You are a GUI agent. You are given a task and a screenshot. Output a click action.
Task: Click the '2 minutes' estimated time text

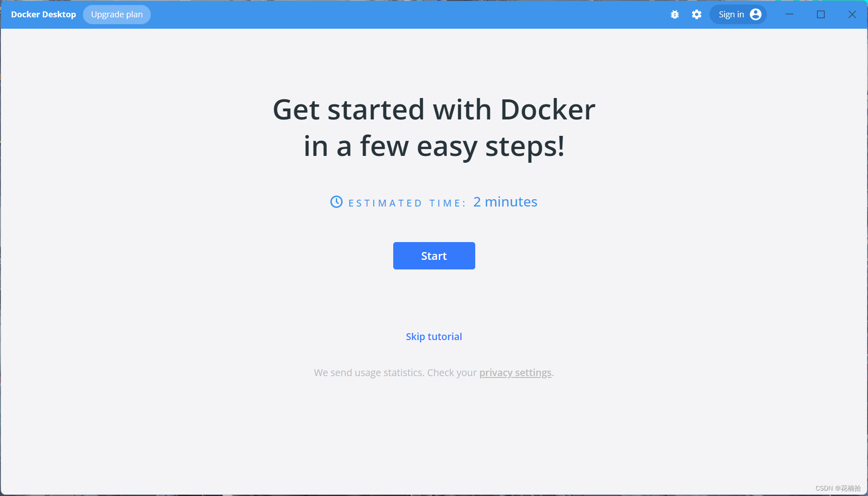pyautogui.click(x=505, y=202)
